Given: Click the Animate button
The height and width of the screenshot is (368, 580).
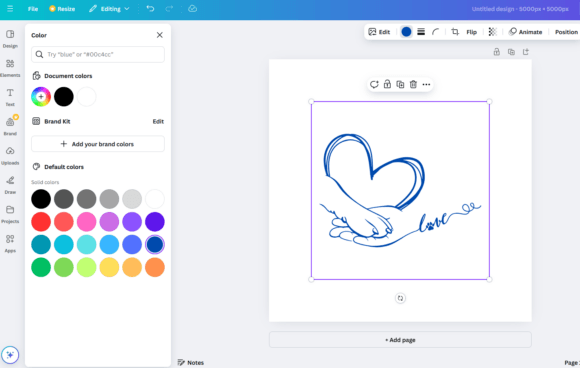Looking at the screenshot, I should [526, 32].
